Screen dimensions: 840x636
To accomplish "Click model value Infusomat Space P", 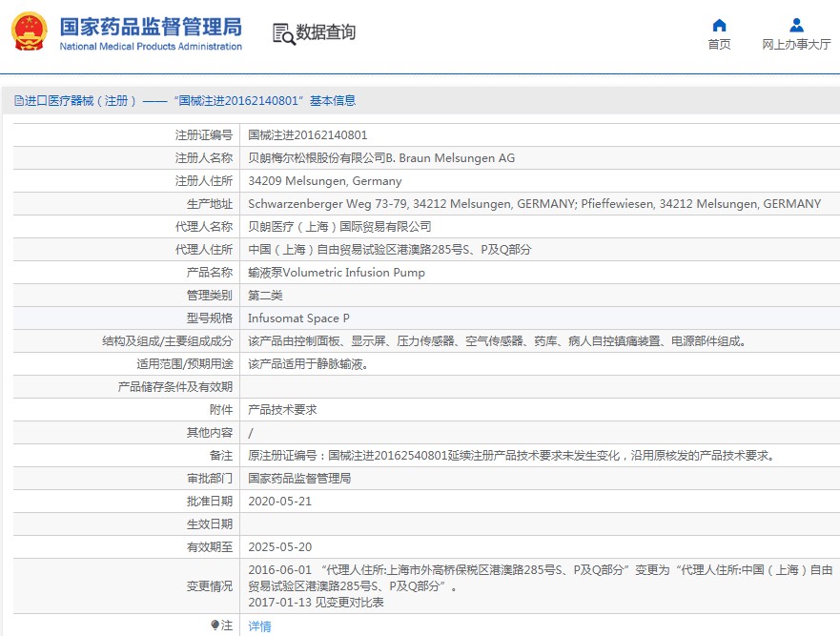I will (298, 318).
